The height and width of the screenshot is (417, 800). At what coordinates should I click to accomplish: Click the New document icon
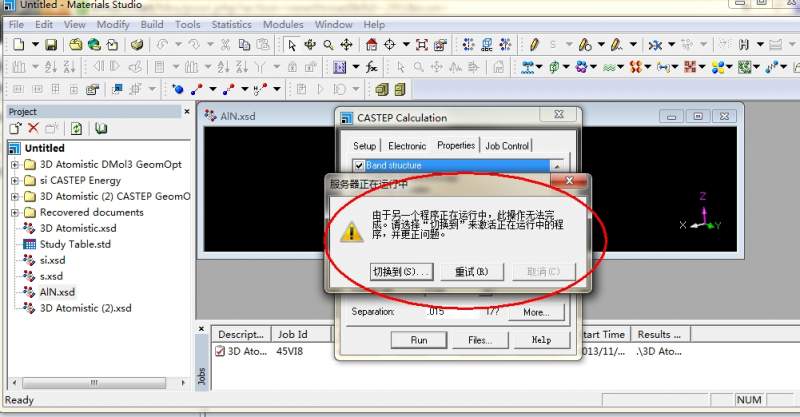tap(18, 45)
